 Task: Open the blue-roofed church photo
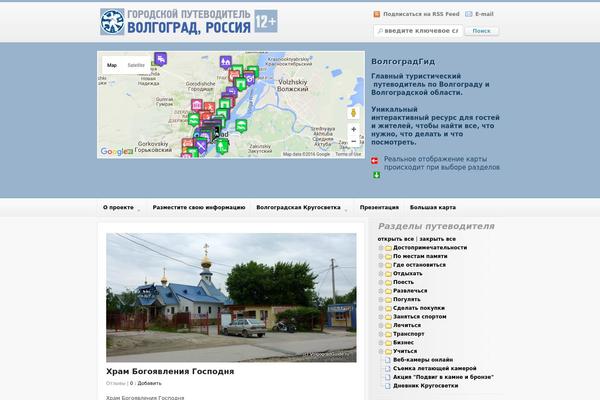click(x=231, y=297)
